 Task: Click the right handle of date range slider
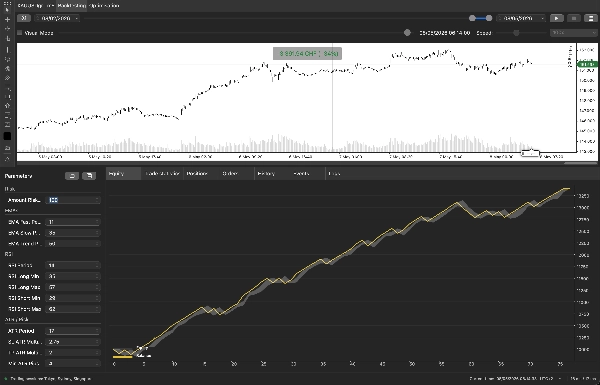[x=489, y=18]
